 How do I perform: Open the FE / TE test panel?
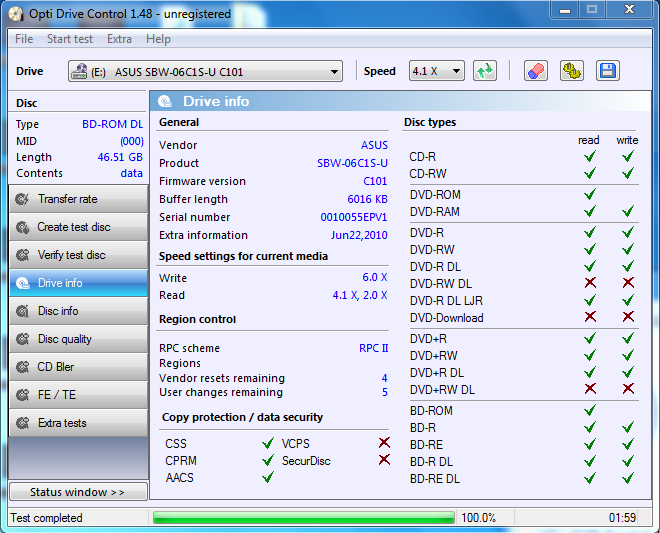coord(78,395)
